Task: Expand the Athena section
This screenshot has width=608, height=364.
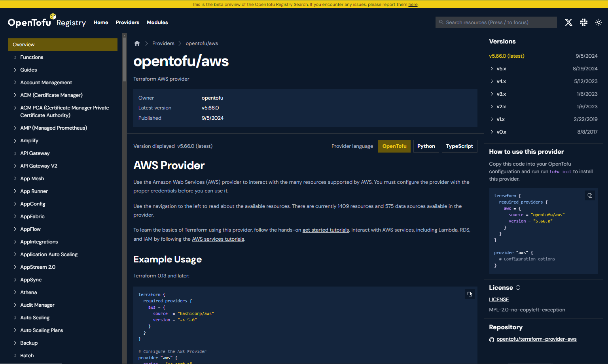Action: click(x=28, y=292)
